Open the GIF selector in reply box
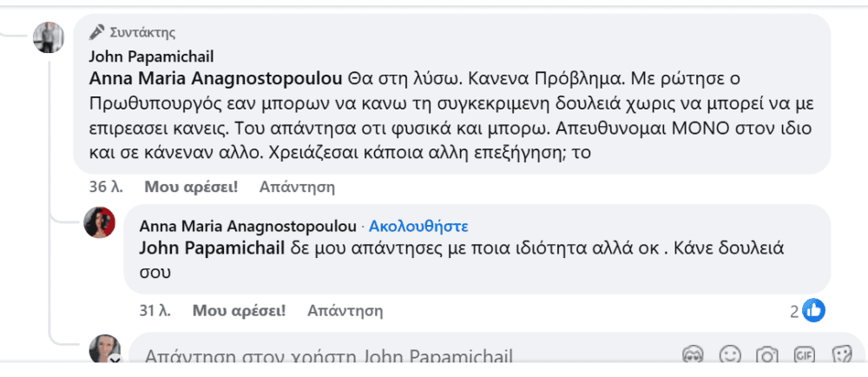 pyautogui.click(x=804, y=355)
